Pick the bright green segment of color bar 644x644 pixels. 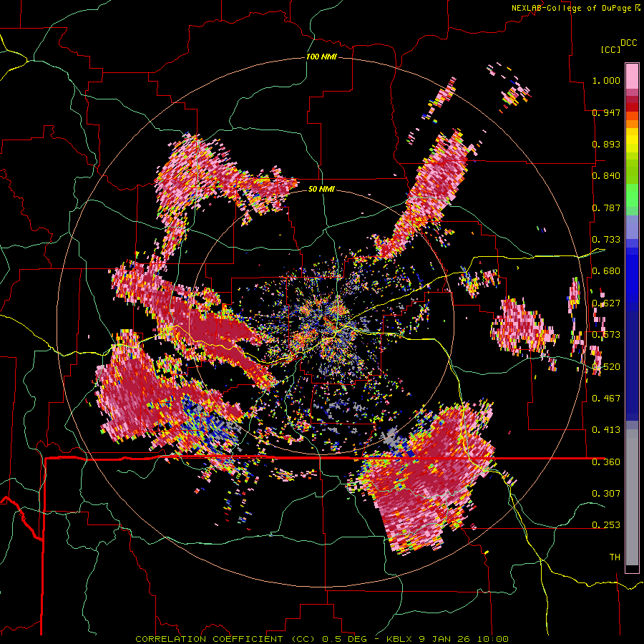[x=632, y=195]
